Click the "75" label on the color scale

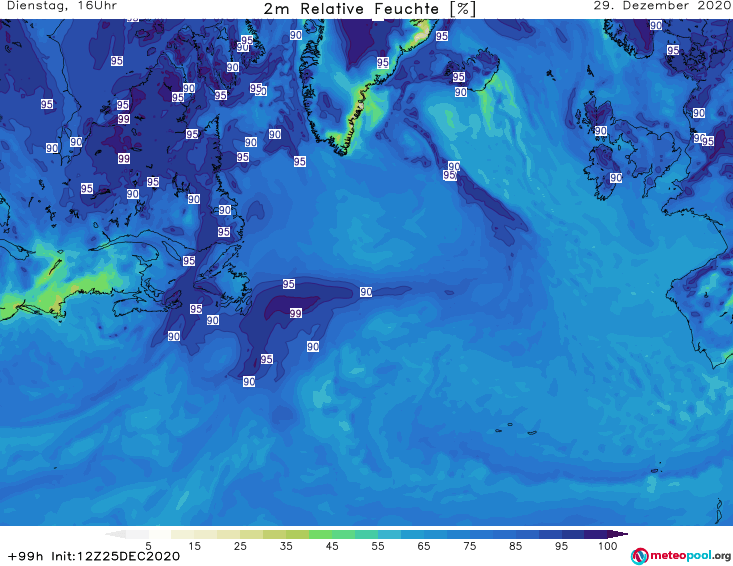pyautogui.click(x=470, y=546)
